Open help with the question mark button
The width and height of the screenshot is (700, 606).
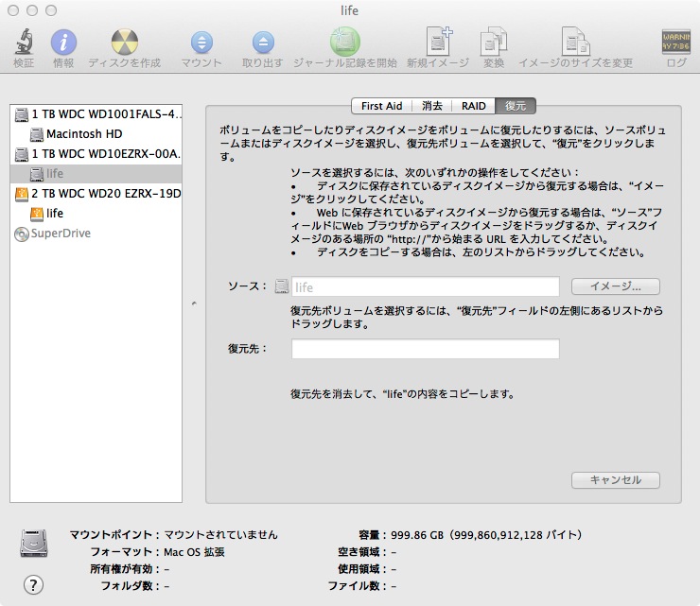[x=34, y=583]
